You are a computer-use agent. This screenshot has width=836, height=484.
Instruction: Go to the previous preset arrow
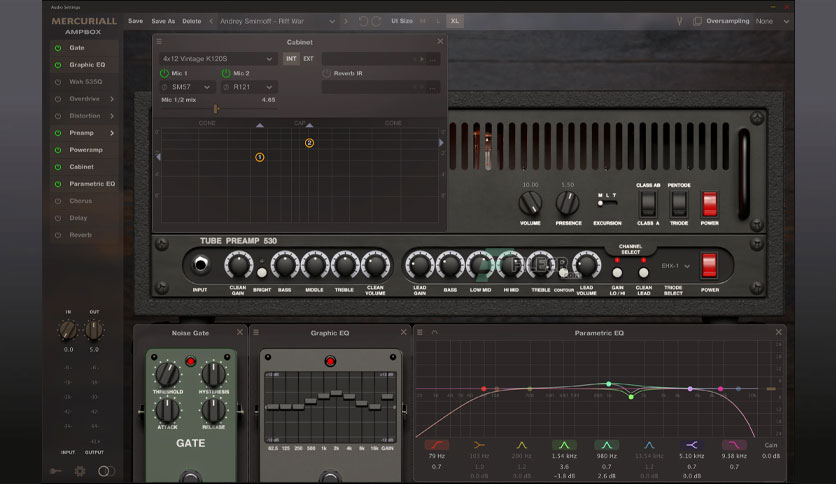pos(211,21)
